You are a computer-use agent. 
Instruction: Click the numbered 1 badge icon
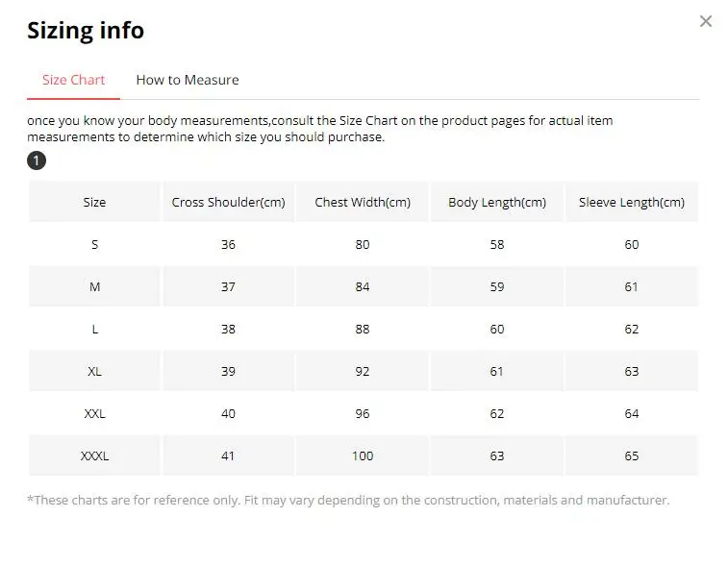pyautogui.click(x=37, y=160)
